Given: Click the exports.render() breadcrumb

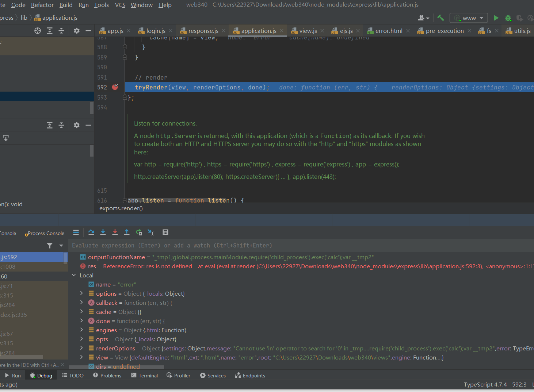Looking at the screenshot, I should (121, 208).
